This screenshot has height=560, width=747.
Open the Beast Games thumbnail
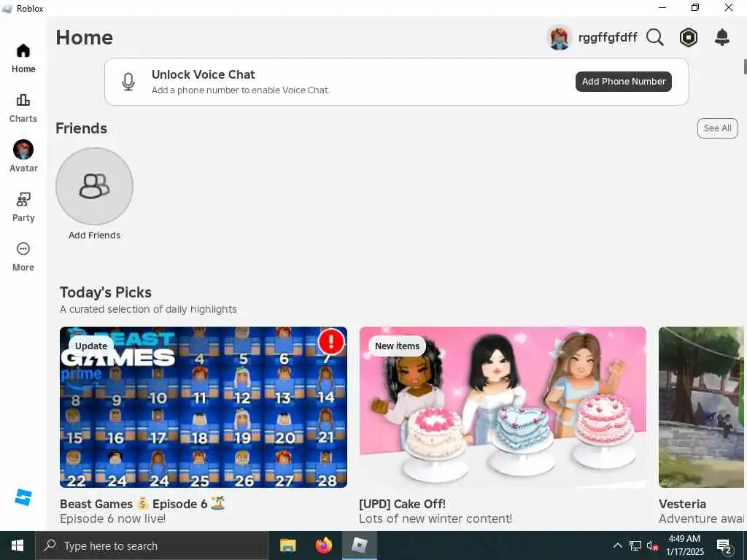click(x=204, y=407)
